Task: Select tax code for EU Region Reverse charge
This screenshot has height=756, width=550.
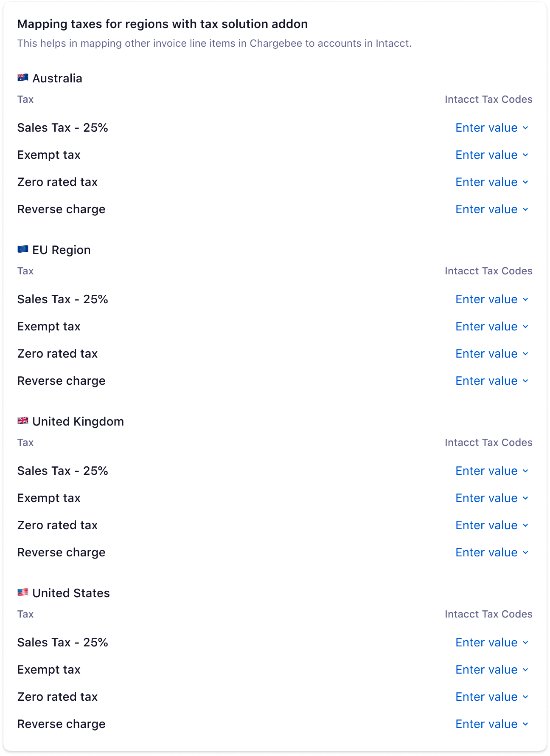Action: tap(492, 381)
